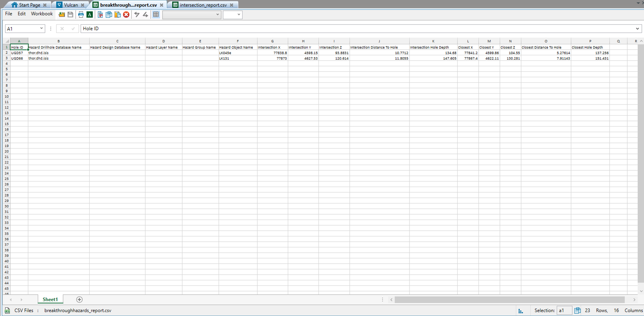This screenshot has width=644, height=316.
Task: Click the Copy icon in toolbar
Action: coord(109,14)
